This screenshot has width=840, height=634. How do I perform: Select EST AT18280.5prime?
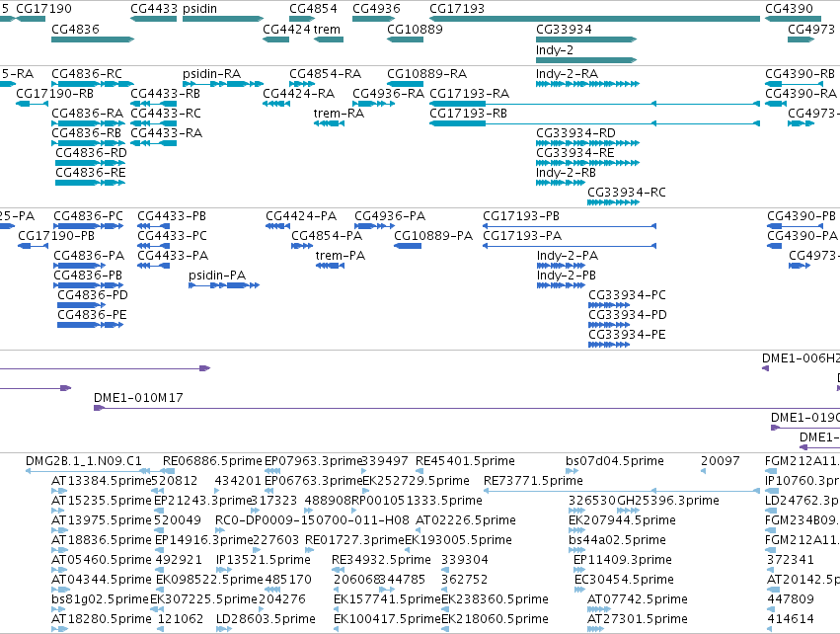pos(102,619)
